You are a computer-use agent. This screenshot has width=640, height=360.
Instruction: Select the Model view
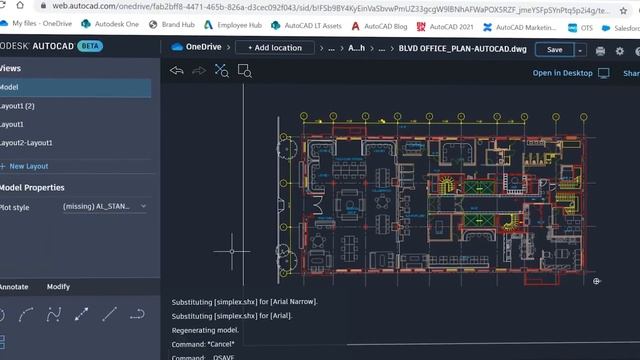76,87
